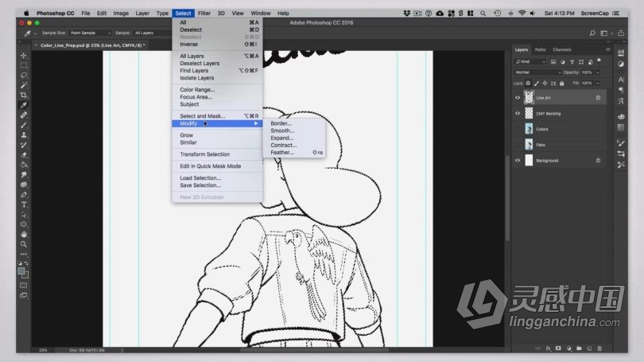Viewport: 644px width, 362px height.
Task: Toggle layer filtering on/off switch
Action: [599, 60]
